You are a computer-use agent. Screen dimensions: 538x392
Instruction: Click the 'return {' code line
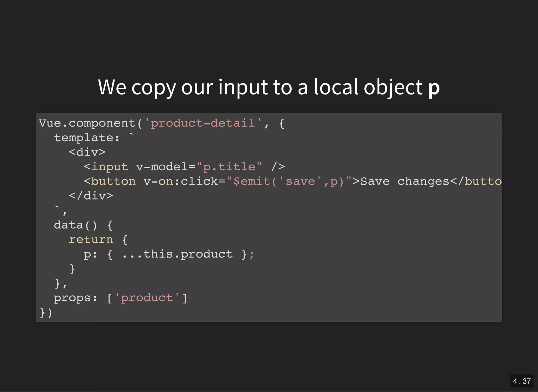click(98, 240)
